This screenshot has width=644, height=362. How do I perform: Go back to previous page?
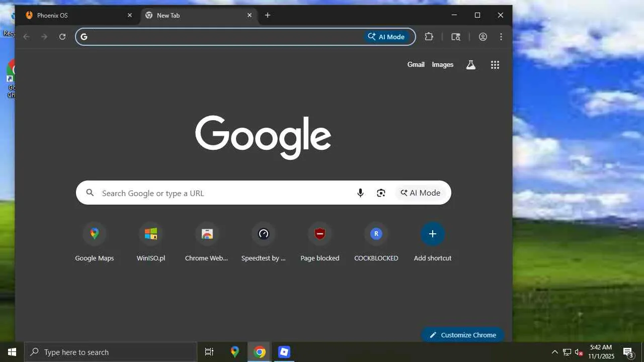[x=26, y=37]
